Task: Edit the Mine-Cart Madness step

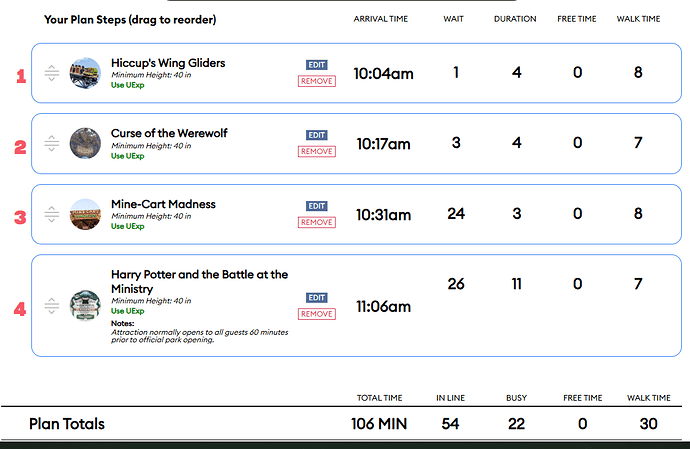Action: click(317, 206)
